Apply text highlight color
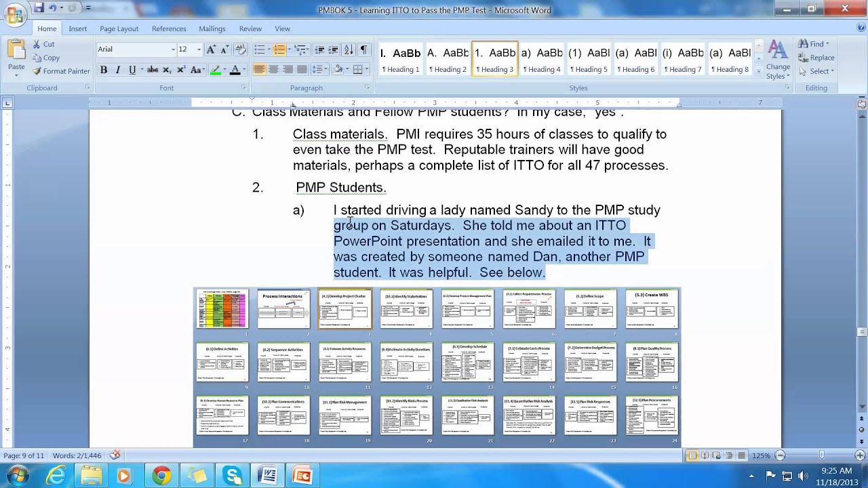 216,70
